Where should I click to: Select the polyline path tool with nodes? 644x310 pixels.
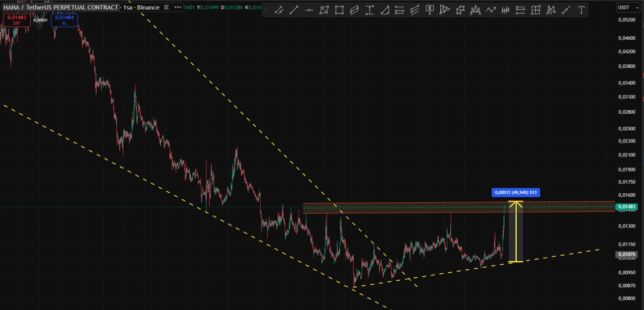point(460,10)
